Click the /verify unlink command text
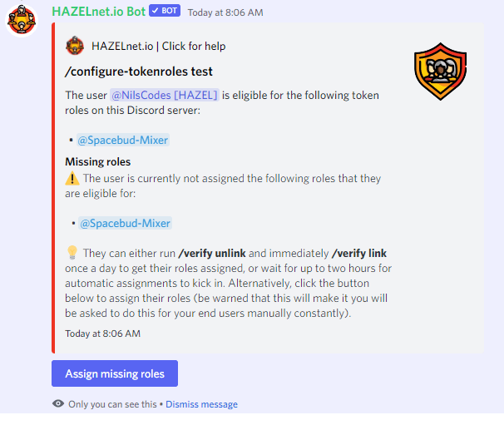504x425 pixels. (212, 254)
